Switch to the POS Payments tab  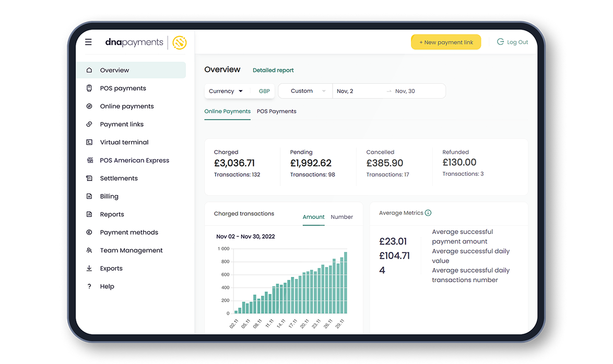pyautogui.click(x=276, y=111)
